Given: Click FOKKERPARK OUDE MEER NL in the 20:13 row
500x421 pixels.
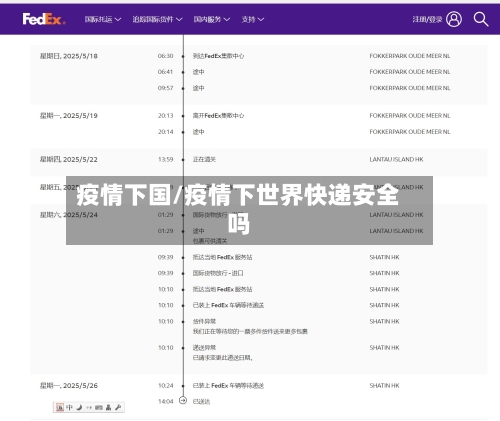Looking at the screenshot, I should (410, 116).
